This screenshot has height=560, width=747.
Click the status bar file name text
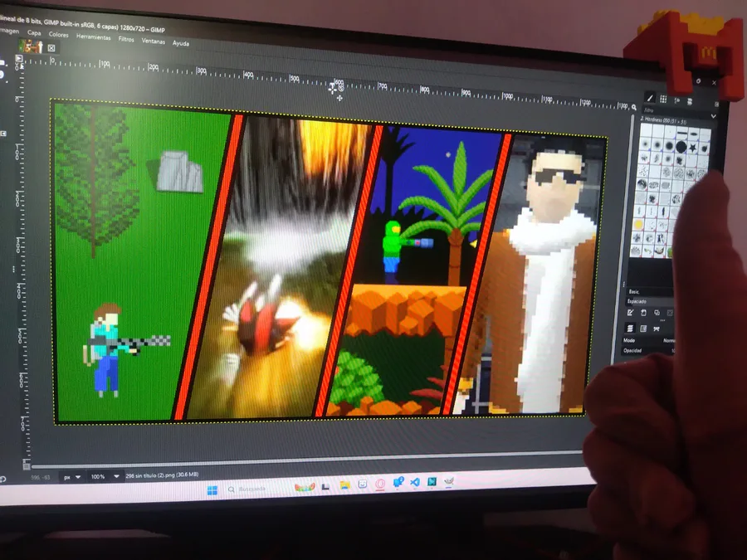point(162,475)
